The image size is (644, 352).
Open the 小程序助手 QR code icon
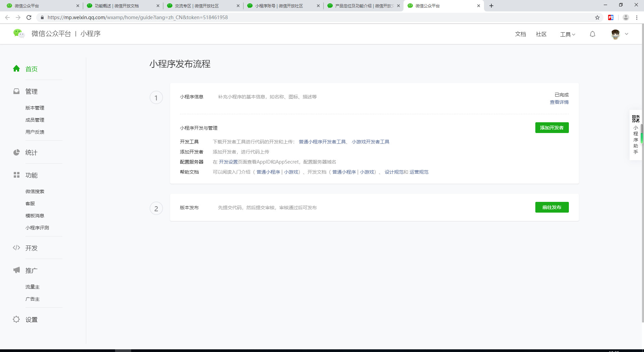pos(636,119)
